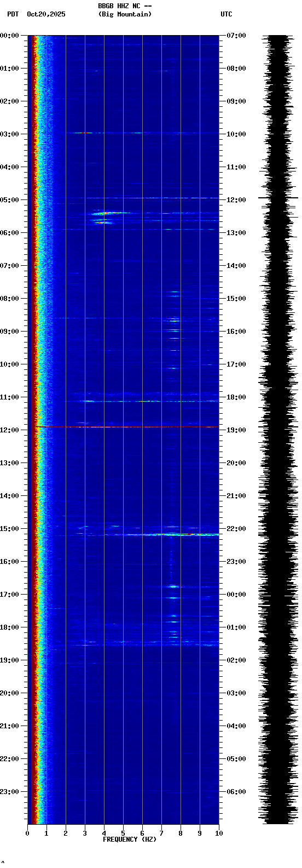Click the seismogram waveform trace panel

pyautogui.click(x=278, y=430)
